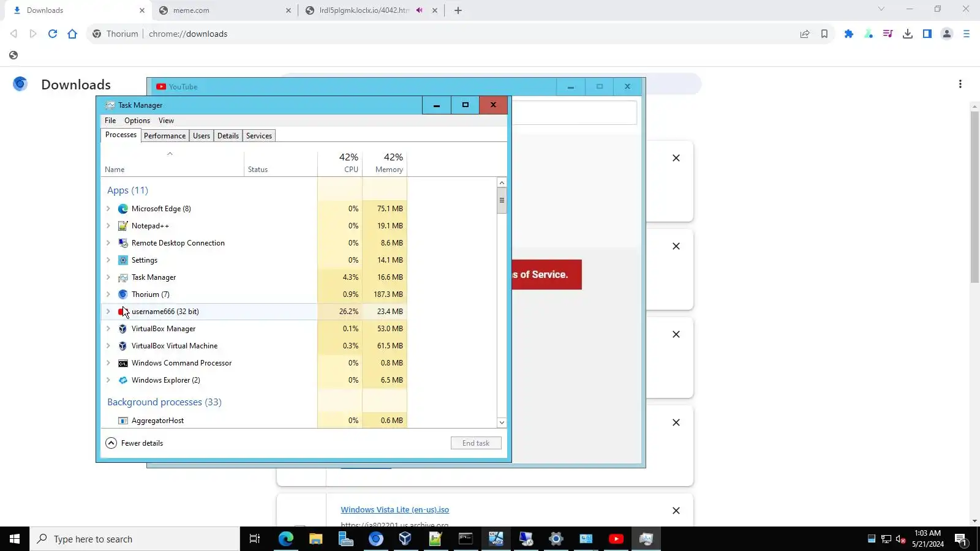Go back in the Thorium browser
Image resolution: width=980 pixels, height=551 pixels.
pyautogui.click(x=13, y=34)
